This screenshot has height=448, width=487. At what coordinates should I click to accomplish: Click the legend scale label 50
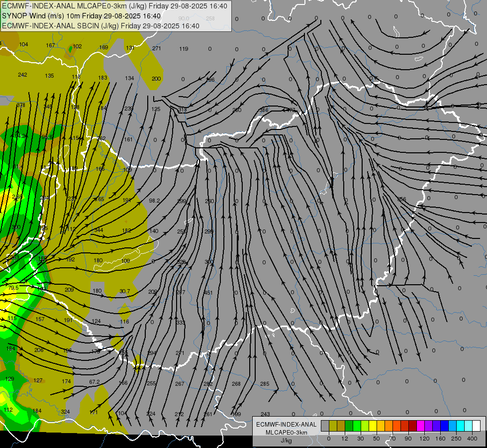coord(377,439)
